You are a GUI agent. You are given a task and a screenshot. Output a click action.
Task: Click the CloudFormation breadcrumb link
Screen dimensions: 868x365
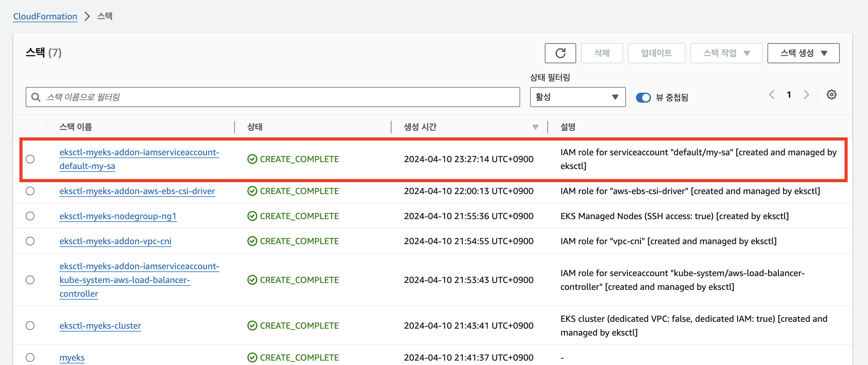tap(45, 16)
